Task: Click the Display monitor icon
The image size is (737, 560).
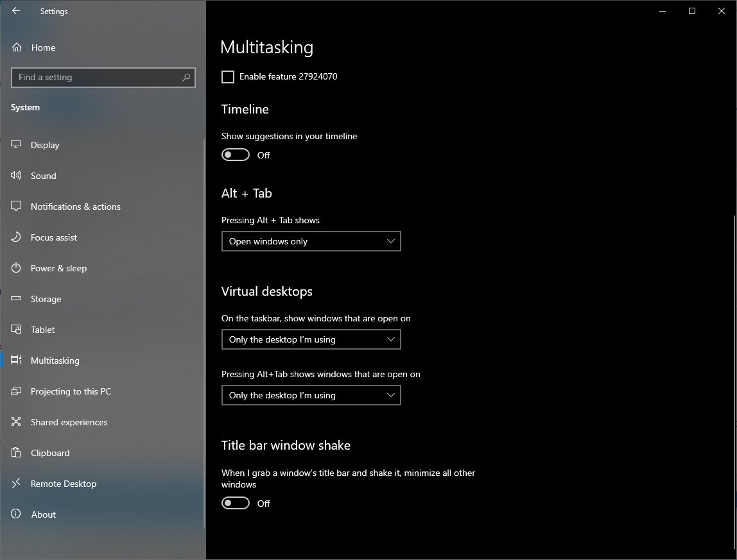Action: point(17,145)
